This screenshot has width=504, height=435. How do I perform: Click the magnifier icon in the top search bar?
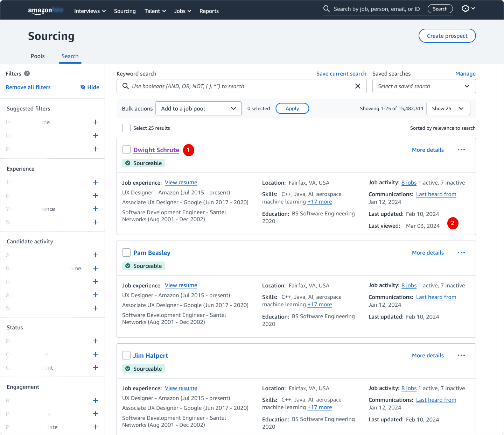pos(327,9)
